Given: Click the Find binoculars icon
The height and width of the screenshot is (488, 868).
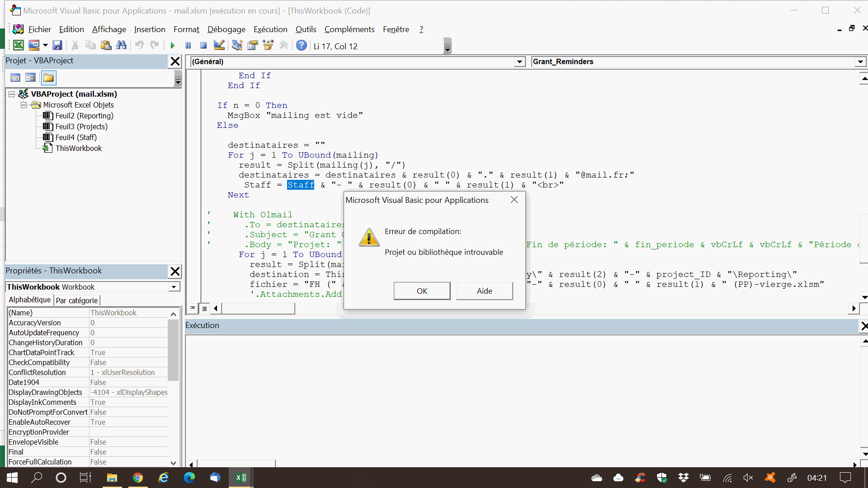Looking at the screenshot, I should tap(121, 45).
